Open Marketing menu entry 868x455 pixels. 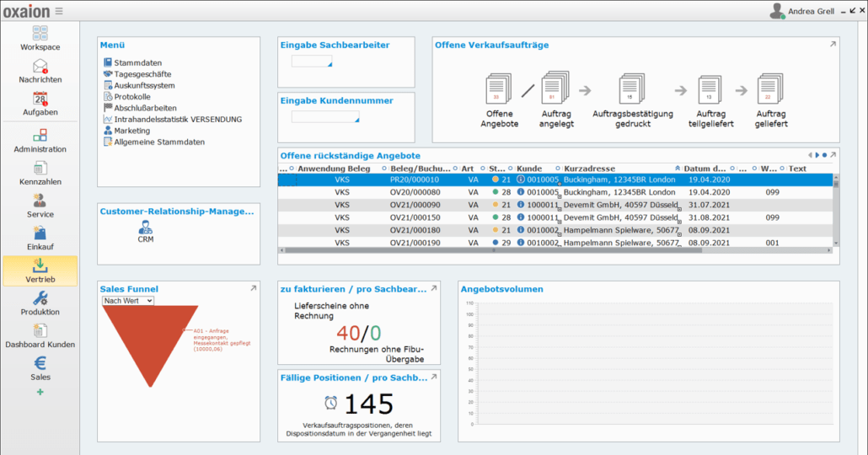click(x=131, y=131)
